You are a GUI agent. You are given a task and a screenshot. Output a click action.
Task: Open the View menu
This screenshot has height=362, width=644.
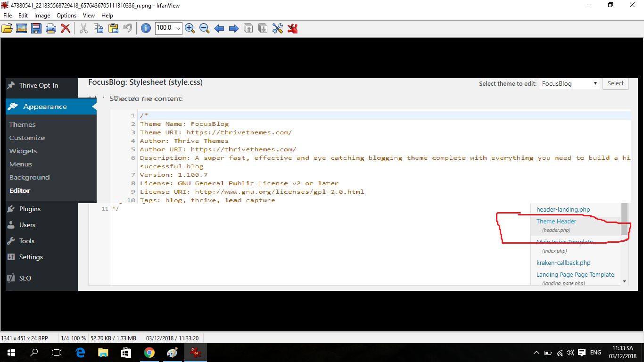pyautogui.click(x=89, y=16)
